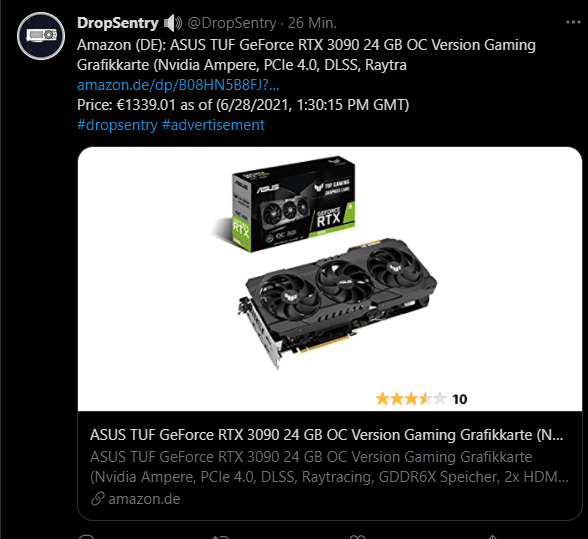
Task: Open the DropSentry display name profile
Action: (118, 23)
